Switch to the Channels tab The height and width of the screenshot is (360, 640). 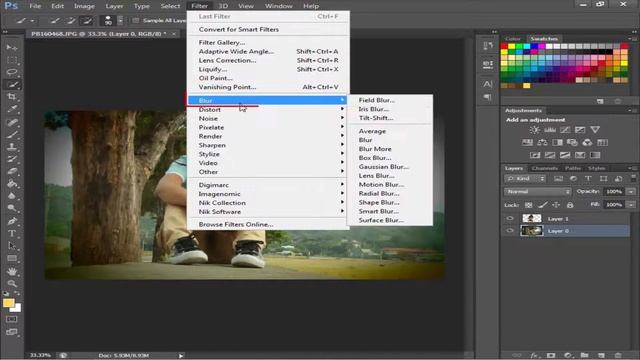coord(544,168)
